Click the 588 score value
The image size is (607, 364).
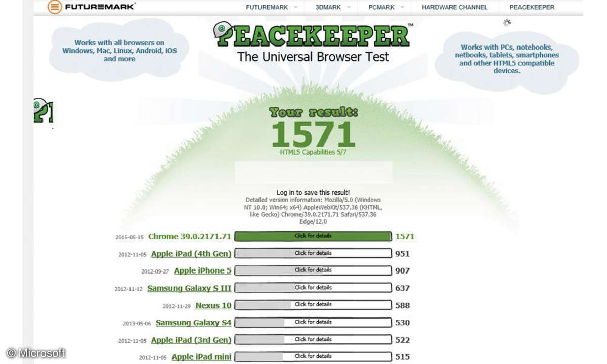pyautogui.click(x=403, y=305)
